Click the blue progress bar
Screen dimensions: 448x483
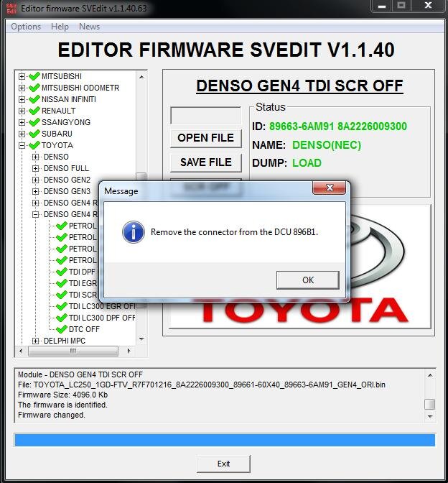[x=225, y=440]
